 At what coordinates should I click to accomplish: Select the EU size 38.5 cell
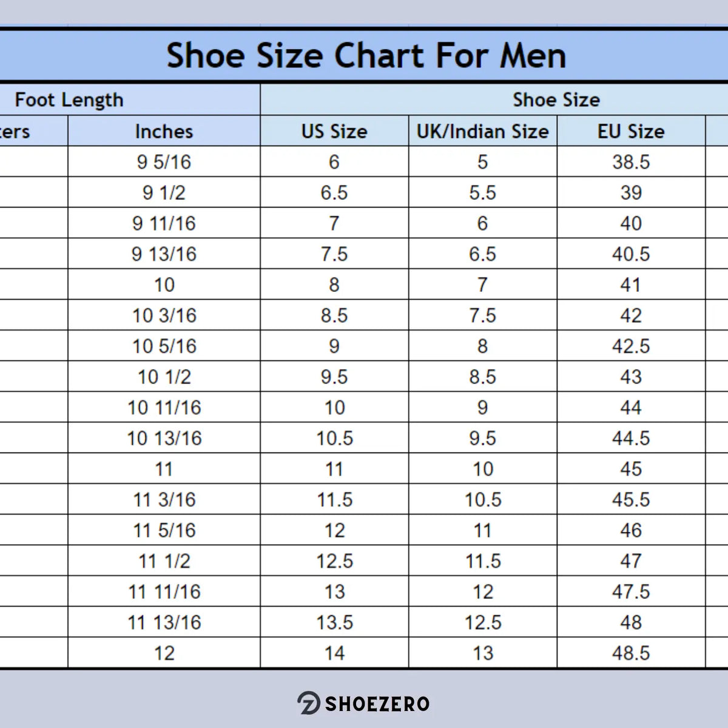(631, 162)
